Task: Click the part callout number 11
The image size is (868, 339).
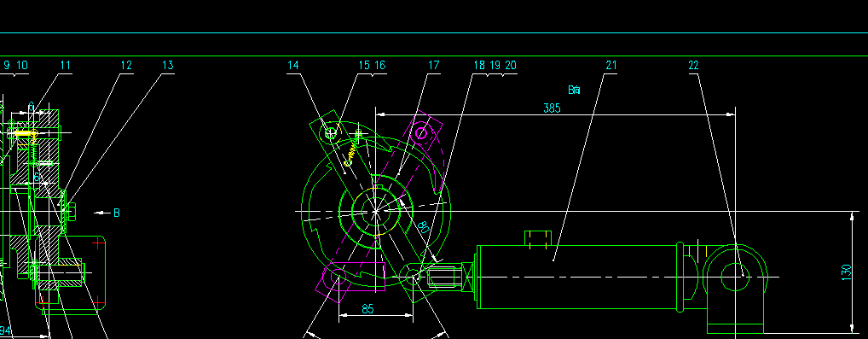Action: pos(66,66)
